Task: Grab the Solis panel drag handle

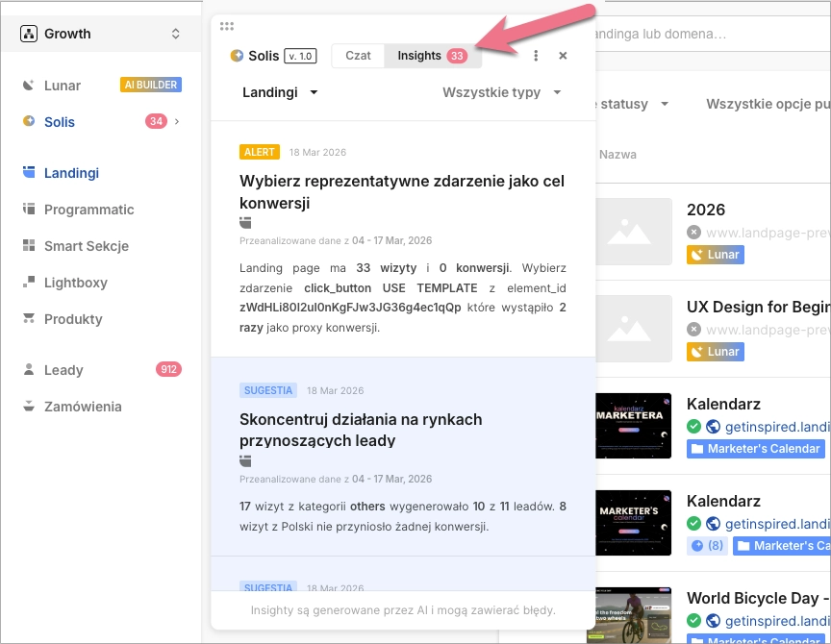Action: click(x=227, y=26)
